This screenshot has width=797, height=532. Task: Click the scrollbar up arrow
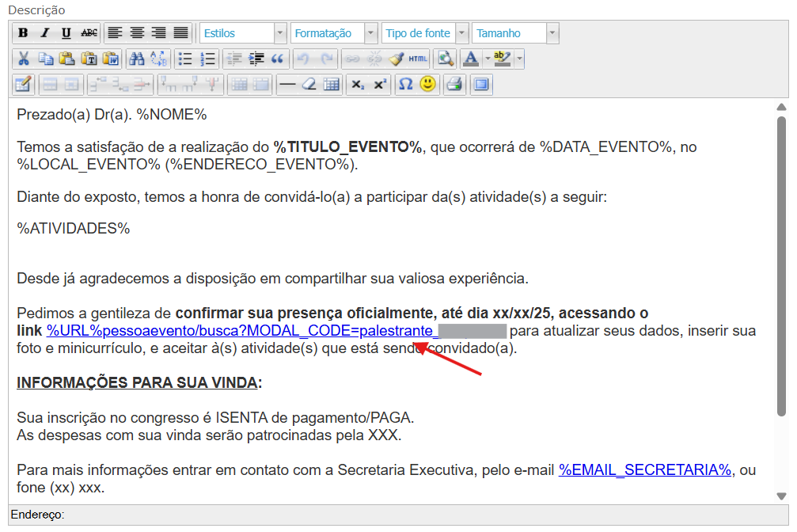pyautogui.click(x=781, y=107)
